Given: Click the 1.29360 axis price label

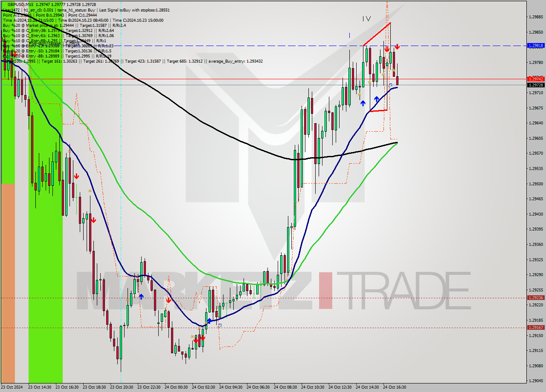Looking at the screenshot, I should [536, 244].
